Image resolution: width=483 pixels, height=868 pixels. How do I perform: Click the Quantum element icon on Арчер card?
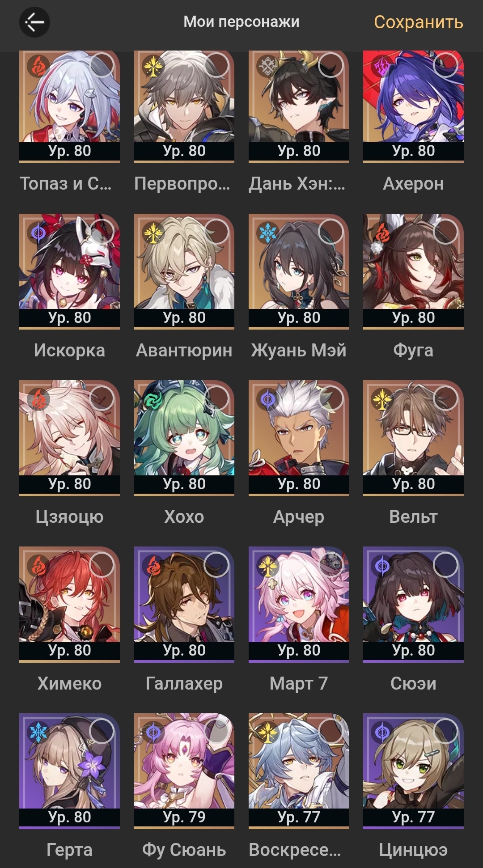pos(267,399)
